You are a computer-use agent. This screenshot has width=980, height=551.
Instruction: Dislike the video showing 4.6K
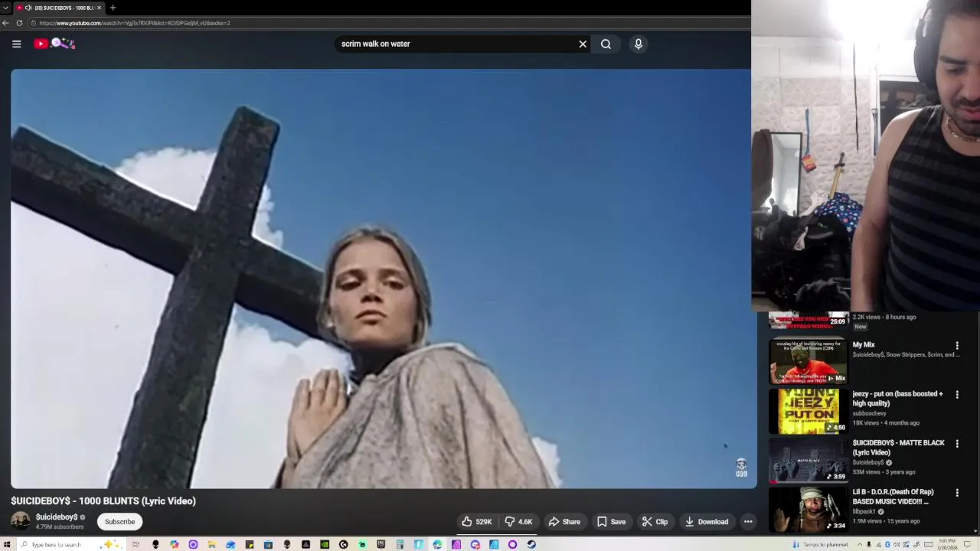[x=518, y=522]
